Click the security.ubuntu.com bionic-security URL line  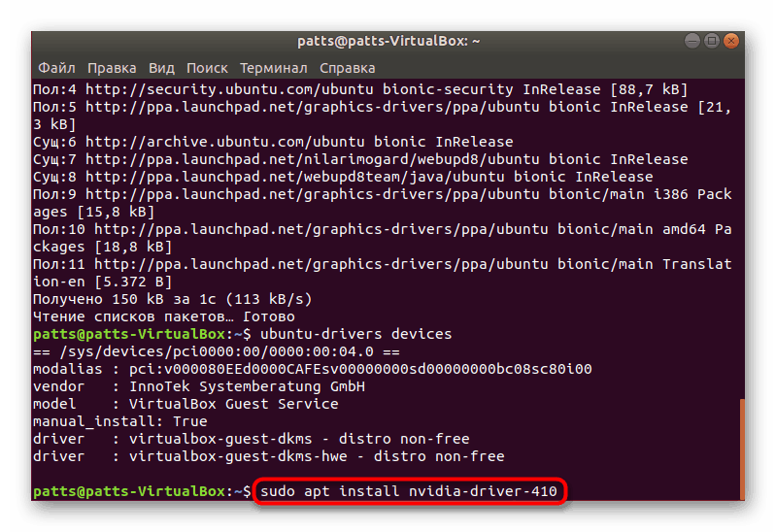click(x=360, y=89)
